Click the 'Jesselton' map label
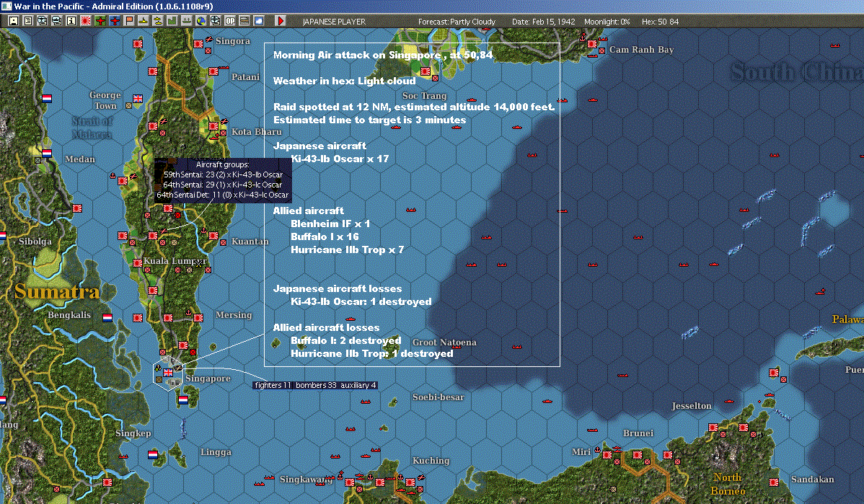Screen dimensions: 864x504 pyautogui.click(x=692, y=406)
